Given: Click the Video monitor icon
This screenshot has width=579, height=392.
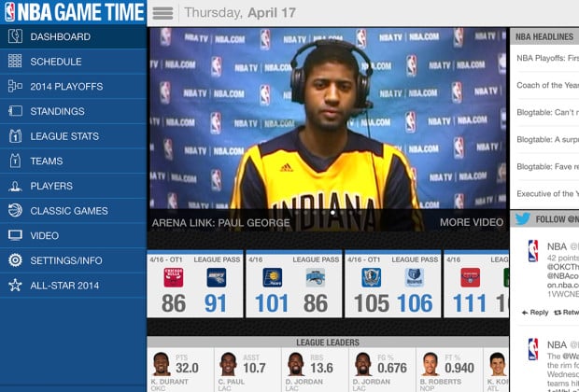Looking at the screenshot, I should [15, 235].
